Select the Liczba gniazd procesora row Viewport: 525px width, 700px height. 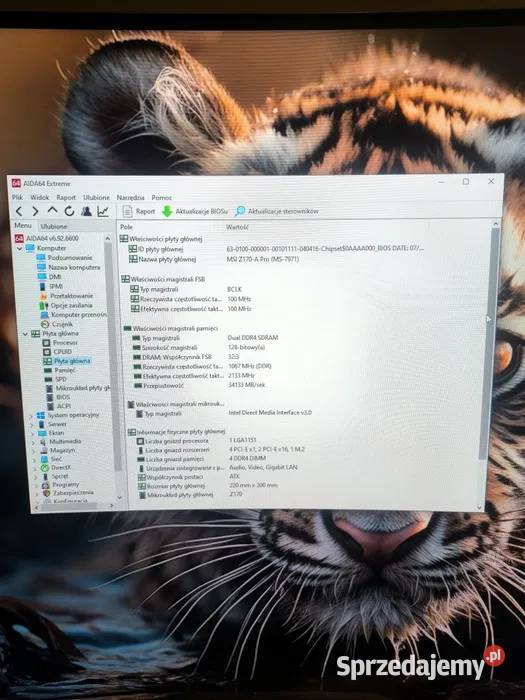tap(196, 441)
